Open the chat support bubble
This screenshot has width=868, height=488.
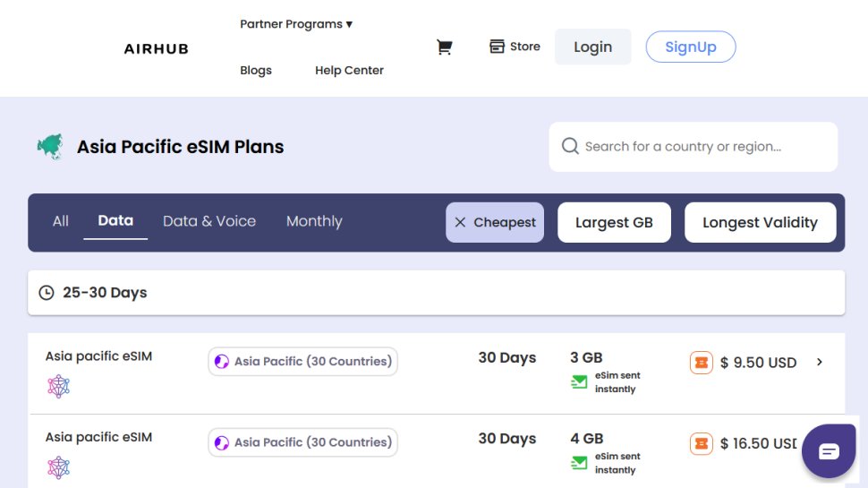(x=829, y=450)
